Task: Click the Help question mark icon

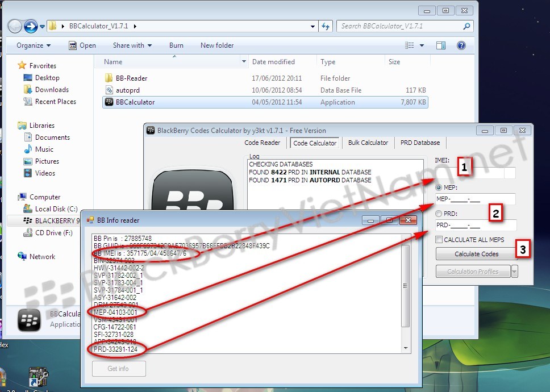Action: point(461,45)
